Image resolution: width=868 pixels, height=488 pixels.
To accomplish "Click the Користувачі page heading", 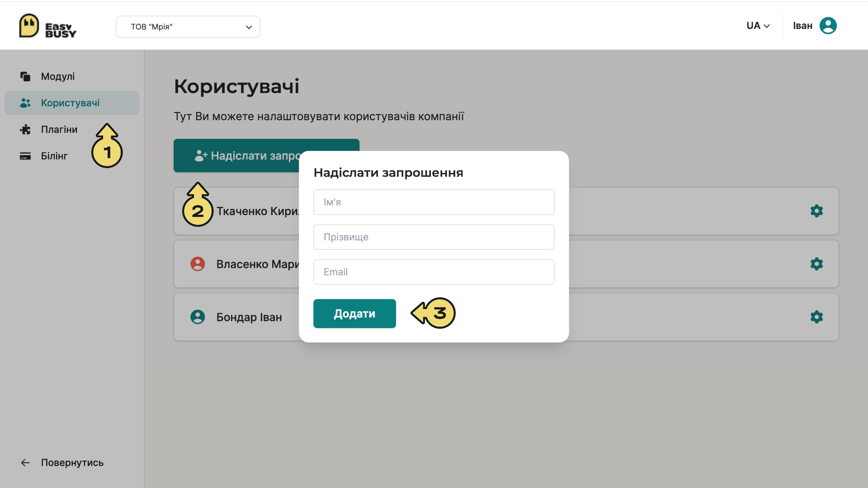I will [236, 86].
